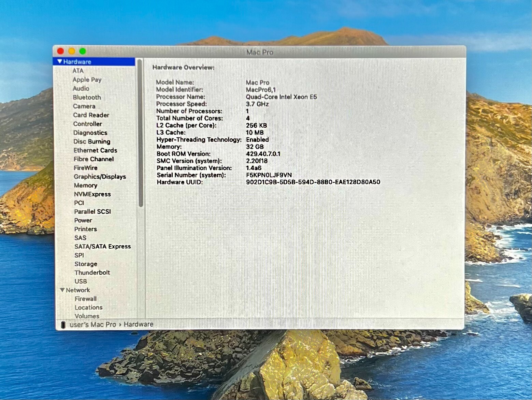Open the NVMExpress entry

(x=92, y=194)
